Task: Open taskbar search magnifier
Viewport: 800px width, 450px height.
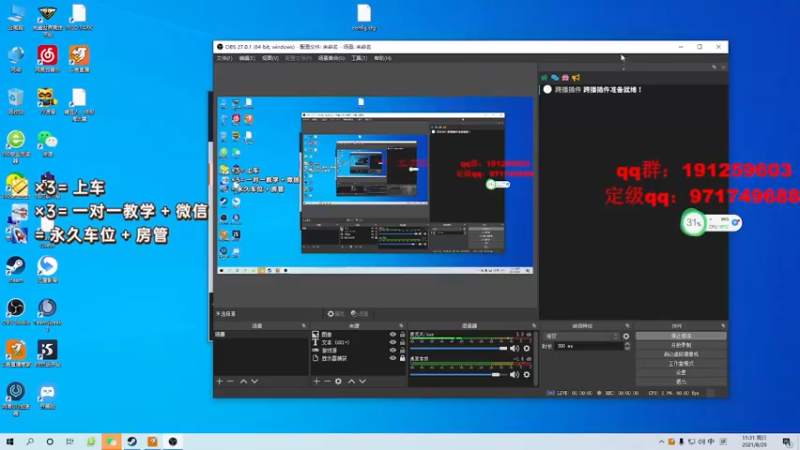Action: (x=30, y=441)
